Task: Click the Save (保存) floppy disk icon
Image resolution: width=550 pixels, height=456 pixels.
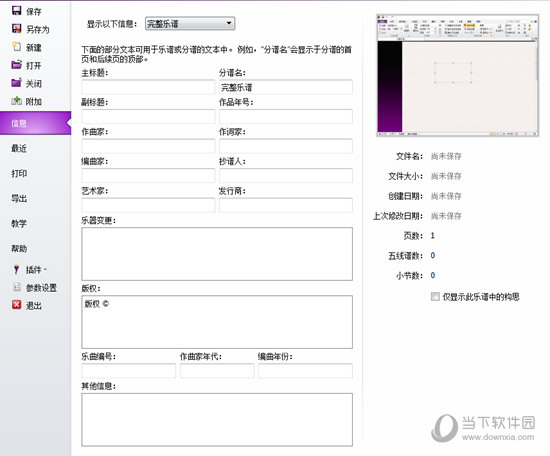Action: pyautogui.click(x=16, y=11)
